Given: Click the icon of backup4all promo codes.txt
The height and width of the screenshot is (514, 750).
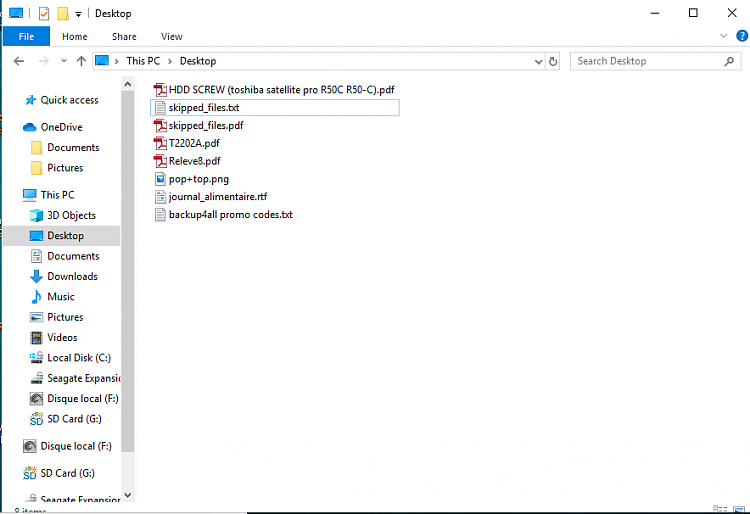Looking at the screenshot, I should [160, 215].
